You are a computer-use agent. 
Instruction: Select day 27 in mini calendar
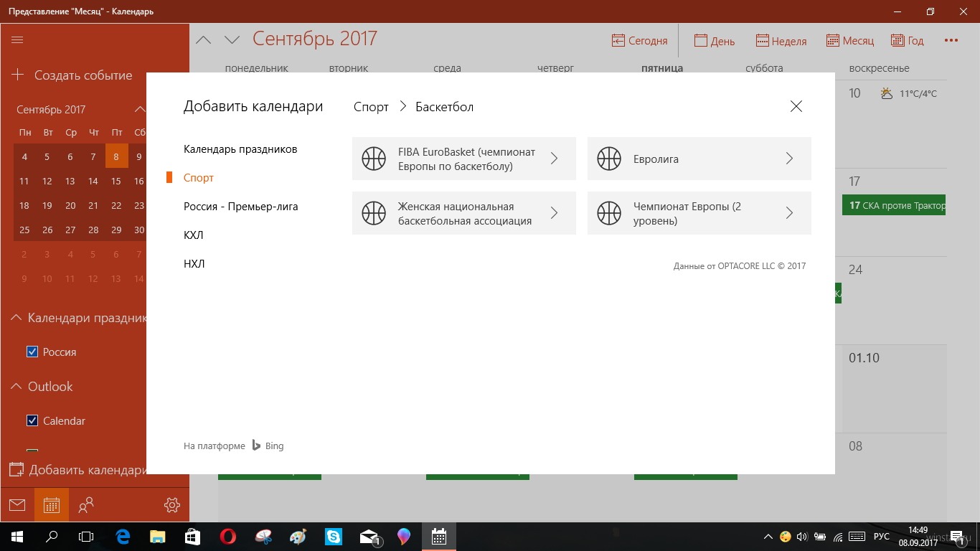(70, 230)
